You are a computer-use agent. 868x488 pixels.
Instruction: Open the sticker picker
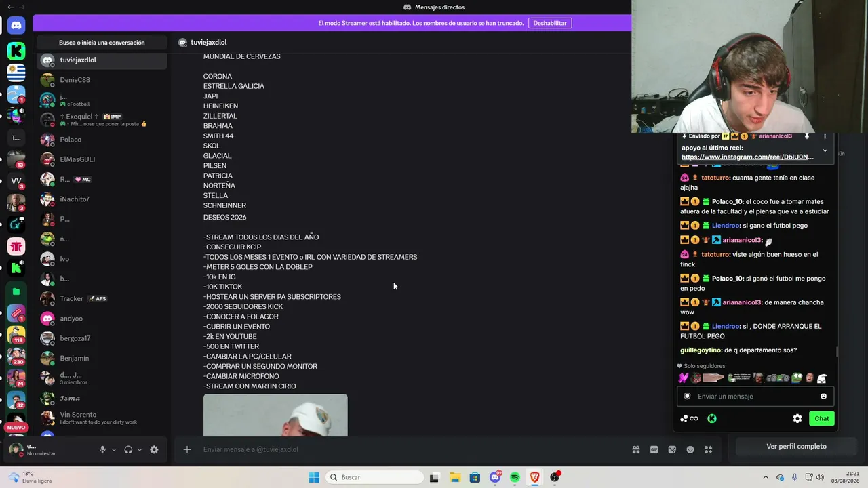(x=672, y=449)
